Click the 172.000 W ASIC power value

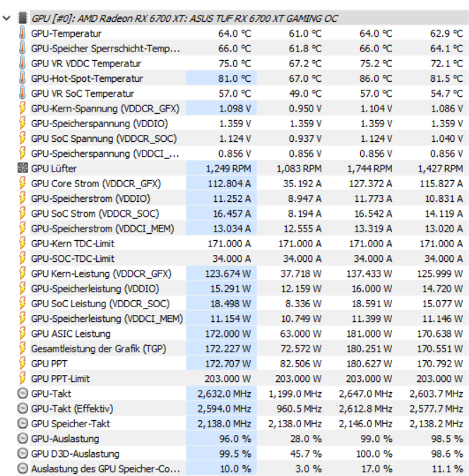pos(228,334)
